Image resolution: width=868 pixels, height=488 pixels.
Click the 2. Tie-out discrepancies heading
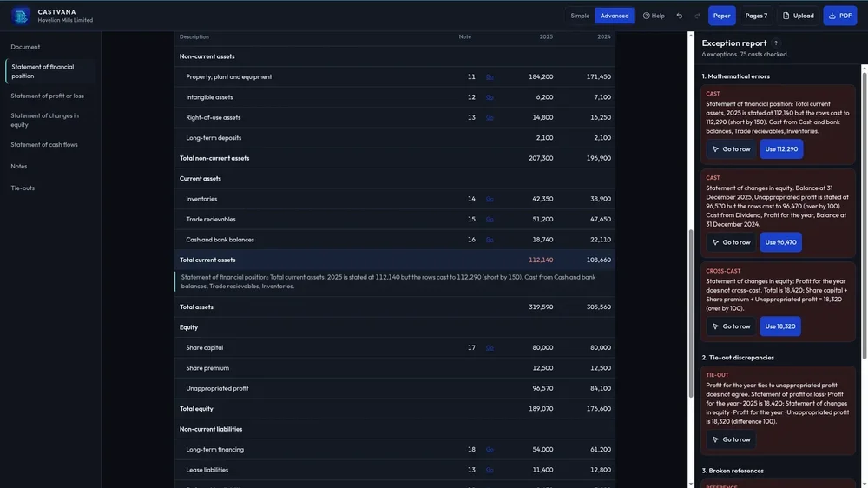point(738,358)
